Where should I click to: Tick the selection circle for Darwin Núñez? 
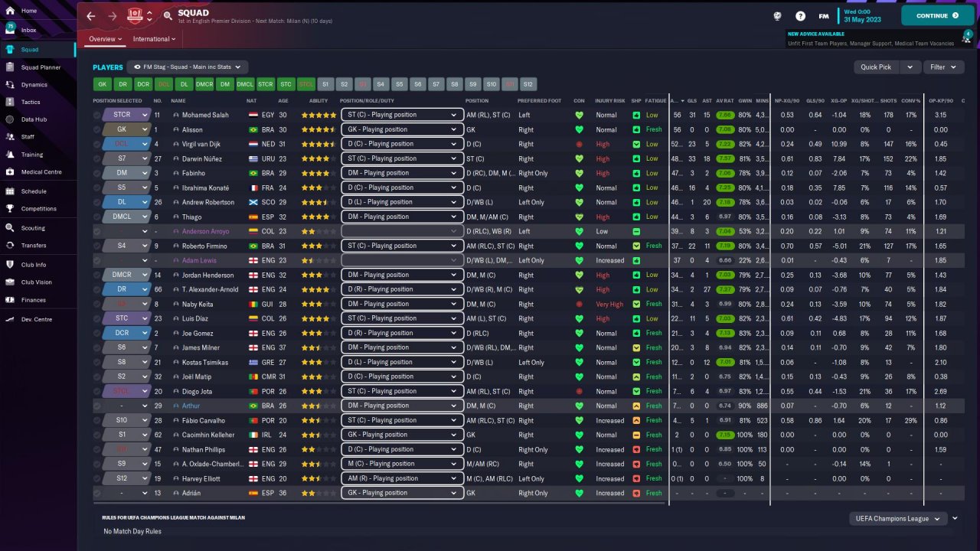click(x=97, y=158)
